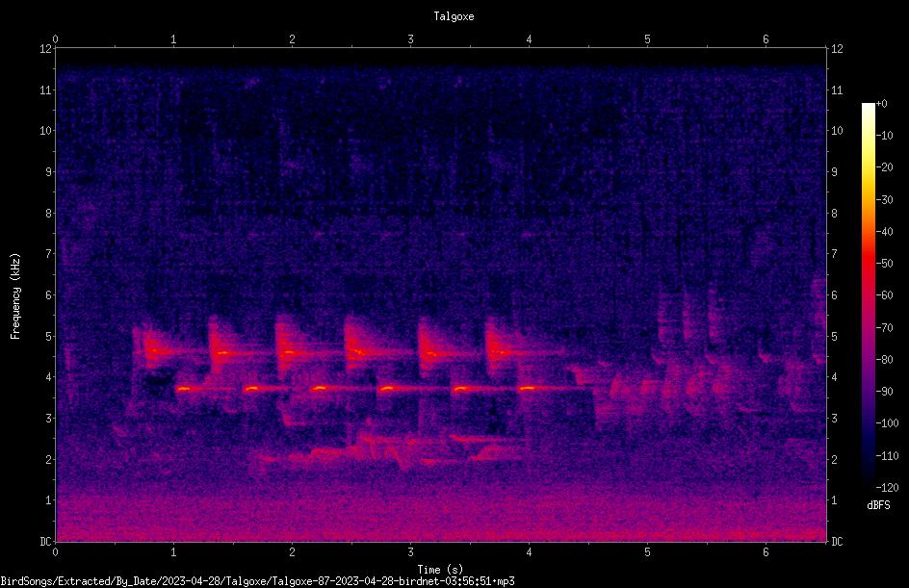This screenshot has height=588, width=909.
Task: Click the Frequency (kHz) axis label
Action: [x=15, y=296]
